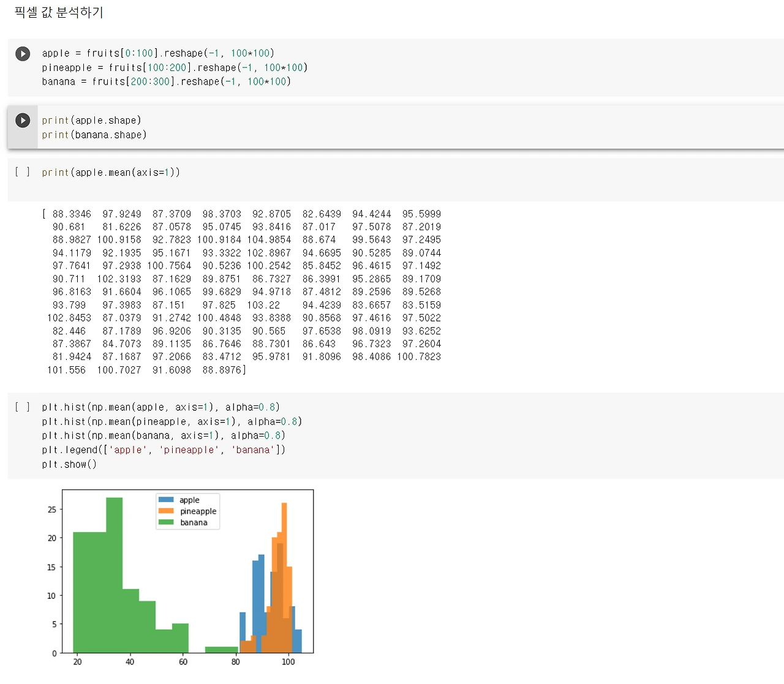
Task: Click the empty brackets beside print(apple.mean(axis=1))
Action: [22, 172]
